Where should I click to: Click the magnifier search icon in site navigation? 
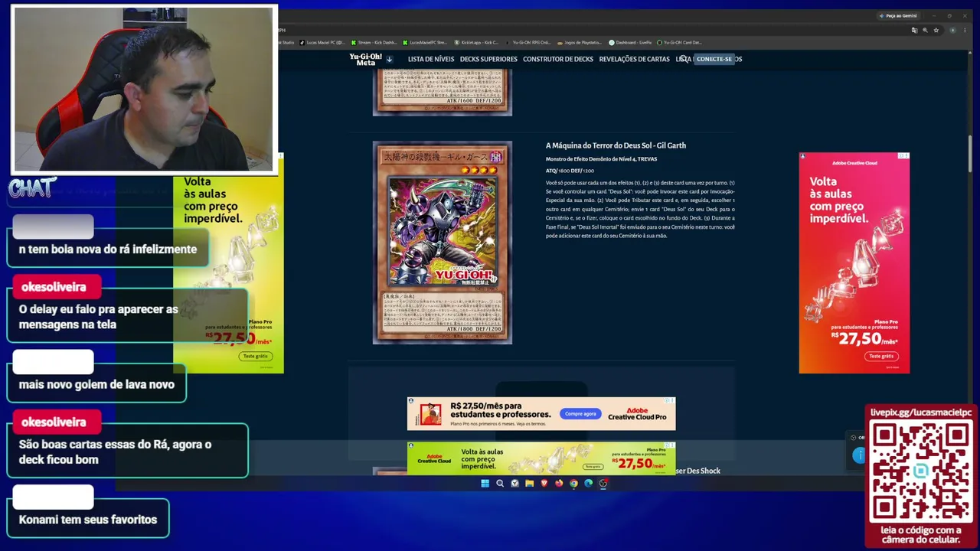(684, 59)
